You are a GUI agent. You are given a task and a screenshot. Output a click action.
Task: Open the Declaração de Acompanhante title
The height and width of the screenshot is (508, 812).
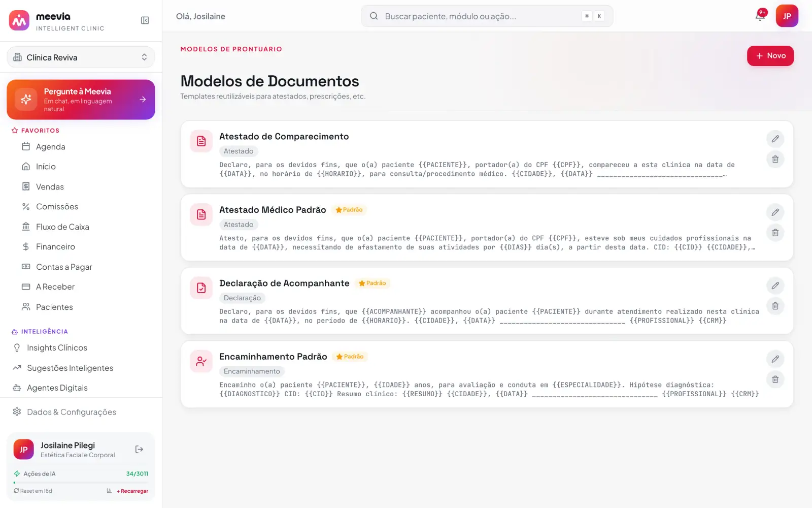point(284,283)
